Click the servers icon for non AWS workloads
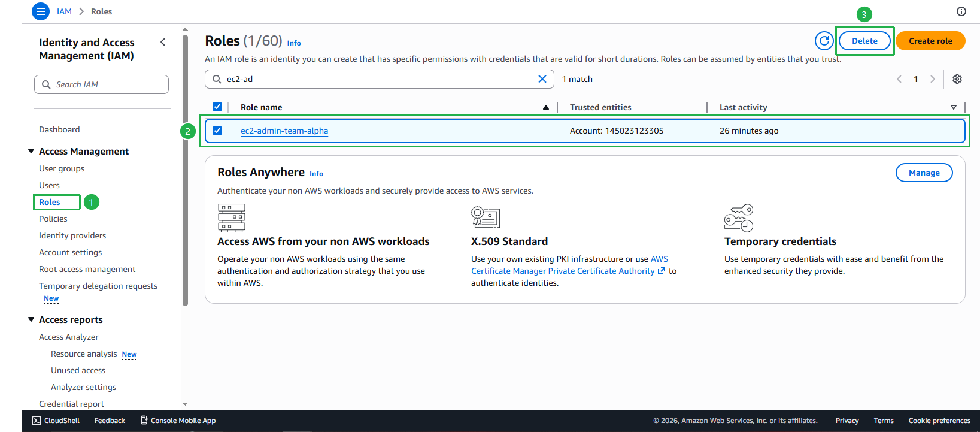The image size is (980, 432). coord(232,217)
